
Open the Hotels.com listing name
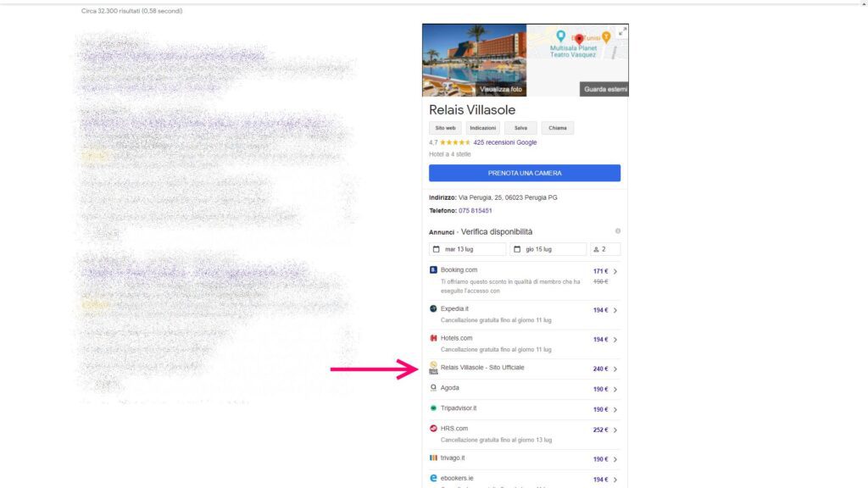tap(457, 338)
